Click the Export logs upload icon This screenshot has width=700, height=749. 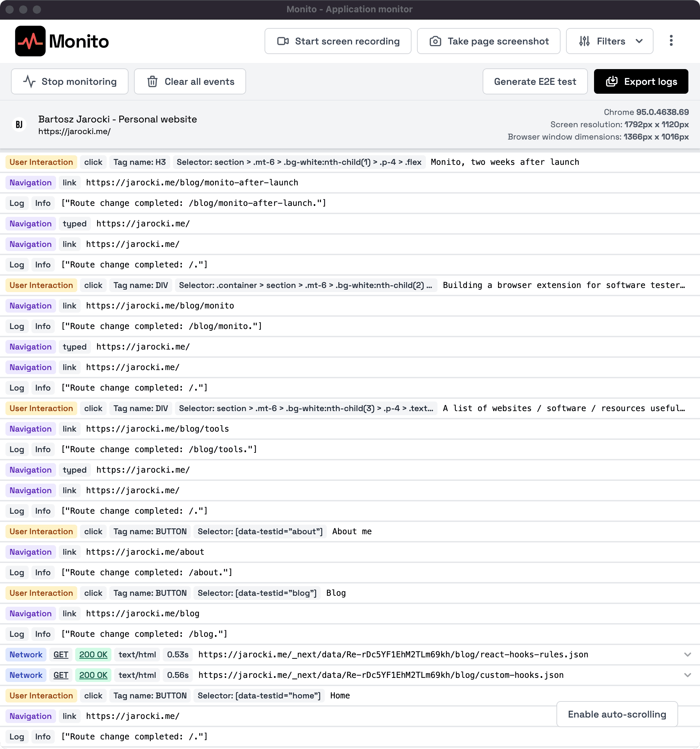pos(611,82)
